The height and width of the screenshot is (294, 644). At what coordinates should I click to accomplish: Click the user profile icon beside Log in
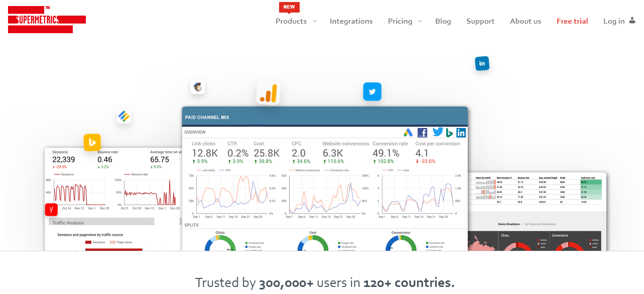(x=632, y=21)
